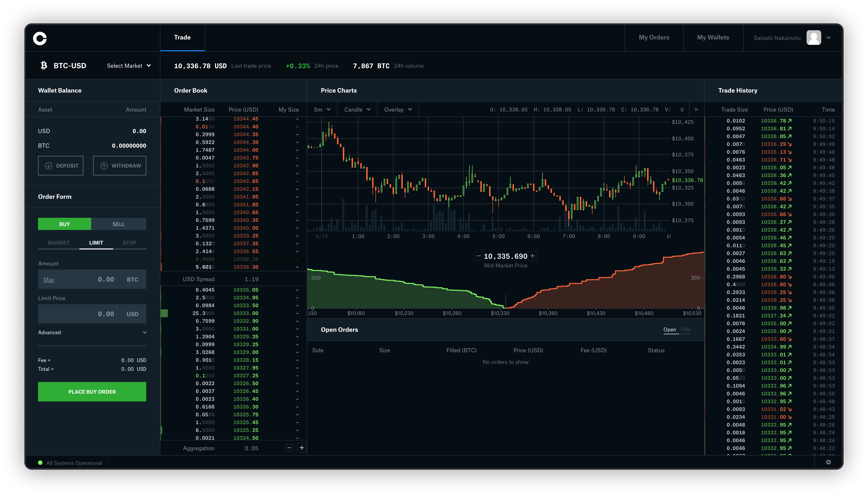Viewport: 868px width, 495px height.
Task: Expand the Advanced order form section
Action: 92,332
